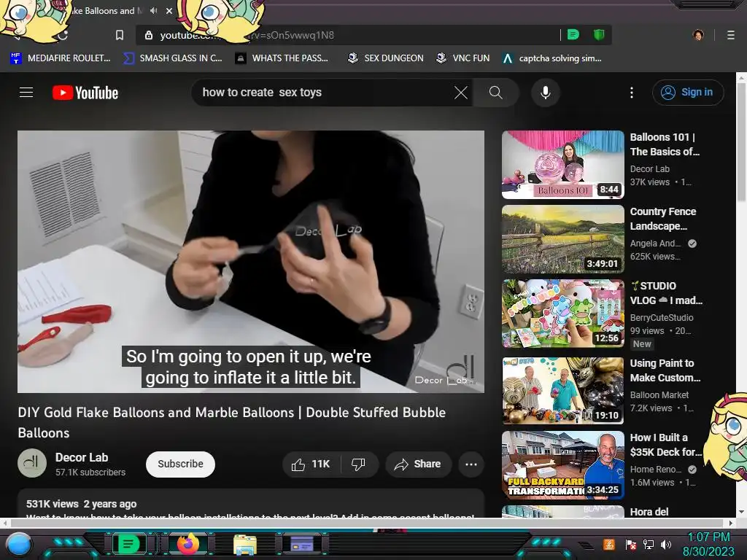Open Studio Vlog BerryCuteStudio thumbnail
The width and height of the screenshot is (747, 560).
562,314
